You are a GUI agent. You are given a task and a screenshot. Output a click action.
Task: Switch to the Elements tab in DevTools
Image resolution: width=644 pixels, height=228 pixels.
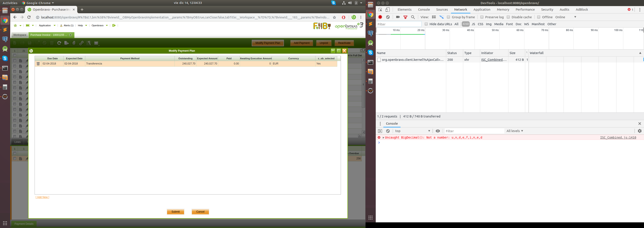404,10
